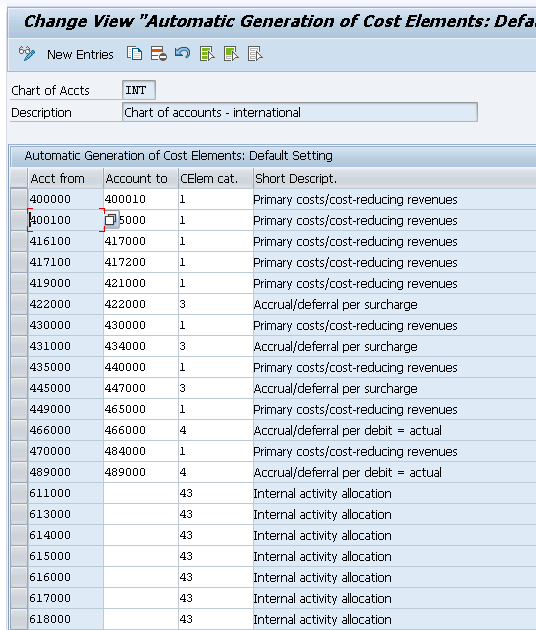Click the select-all corner box of the table

(19, 178)
